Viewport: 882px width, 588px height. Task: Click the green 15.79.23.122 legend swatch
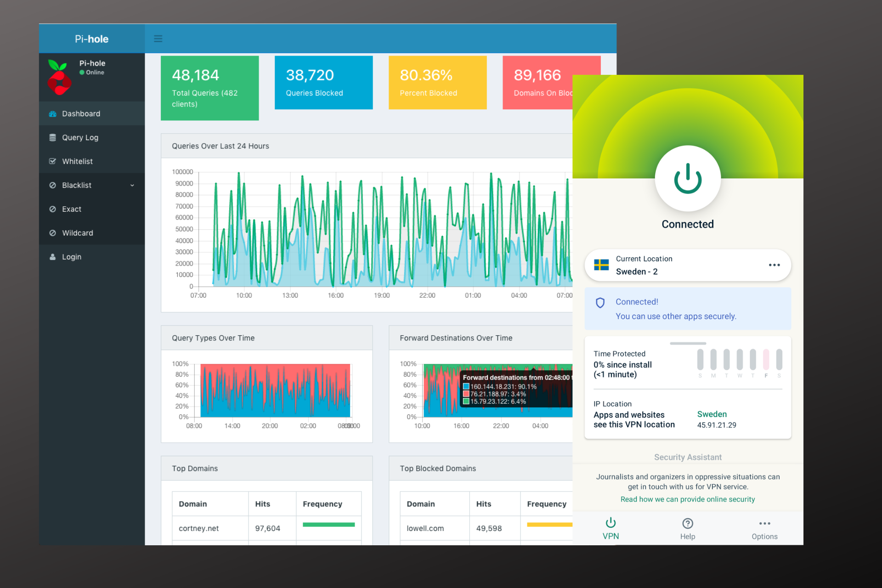click(x=466, y=401)
